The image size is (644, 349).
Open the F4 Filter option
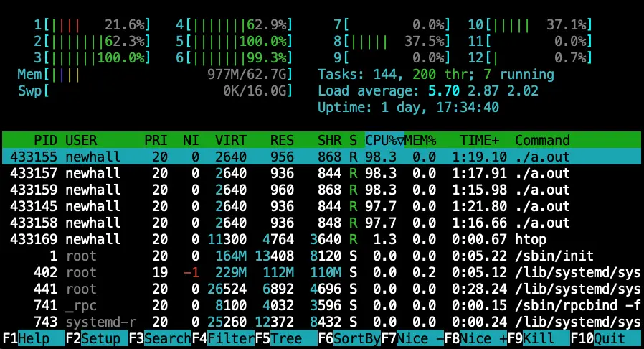point(224,339)
